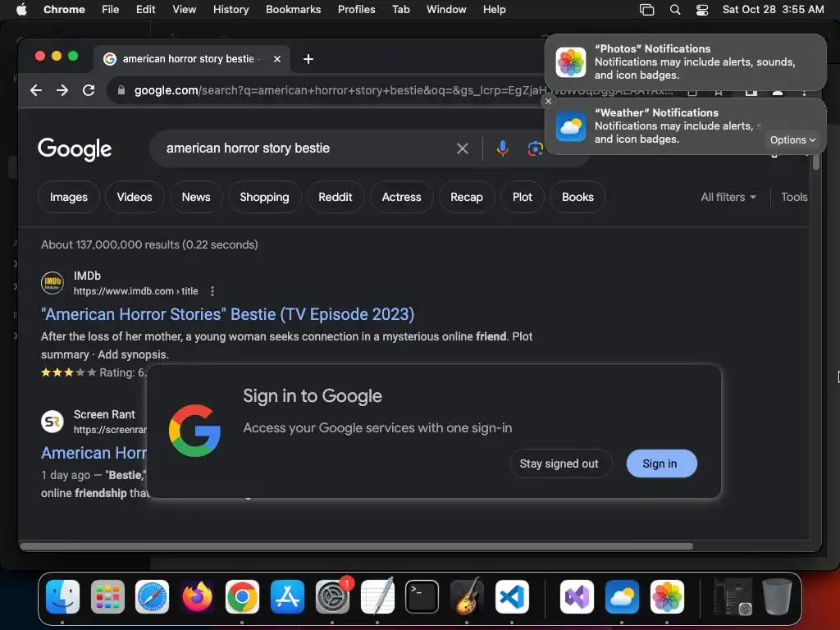The height and width of the screenshot is (630, 840).
Task: Filter results by News
Action: (x=196, y=197)
